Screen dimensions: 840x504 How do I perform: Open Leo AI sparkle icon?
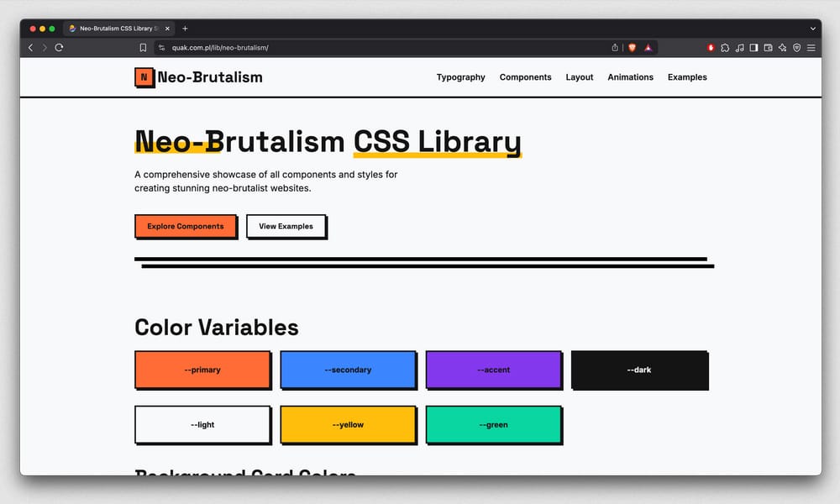[783, 48]
